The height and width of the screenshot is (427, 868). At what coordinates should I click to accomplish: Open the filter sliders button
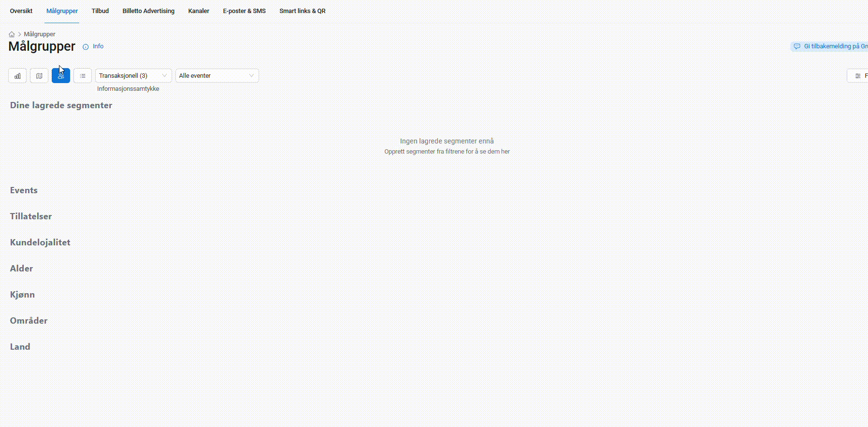click(x=858, y=76)
